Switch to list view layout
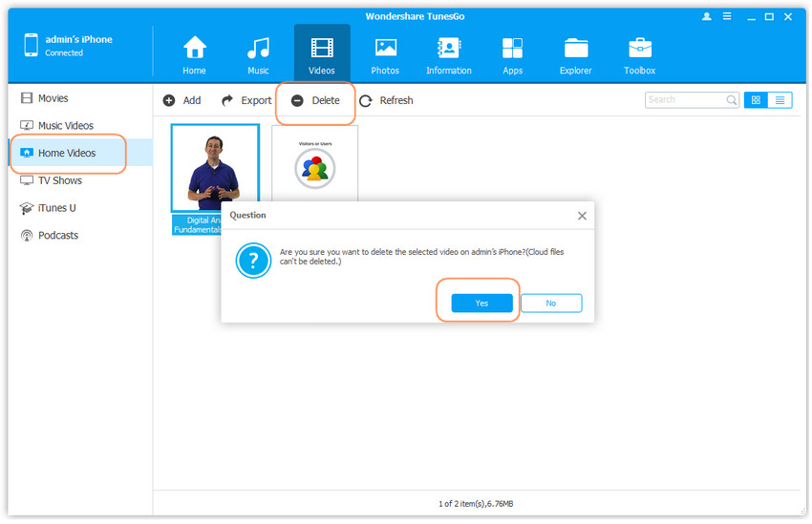812x524 pixels. pos(780,100)
